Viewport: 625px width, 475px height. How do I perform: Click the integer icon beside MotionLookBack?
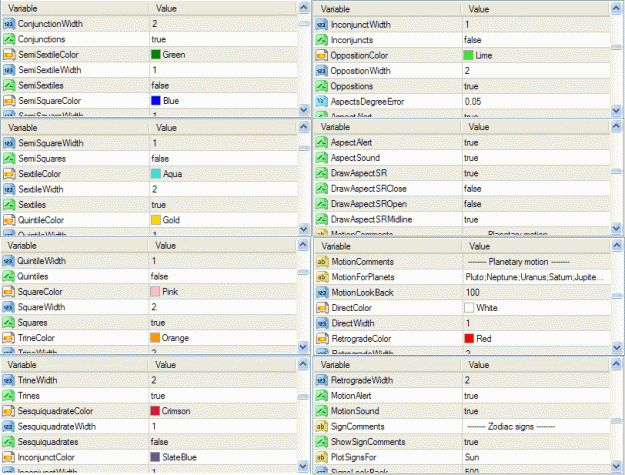click(x=322, y=292)
